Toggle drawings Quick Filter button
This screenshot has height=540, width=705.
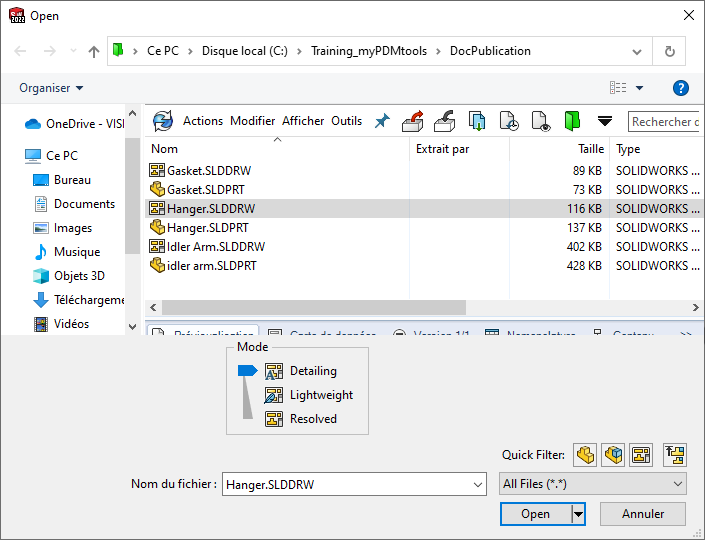tap(641, 455)
